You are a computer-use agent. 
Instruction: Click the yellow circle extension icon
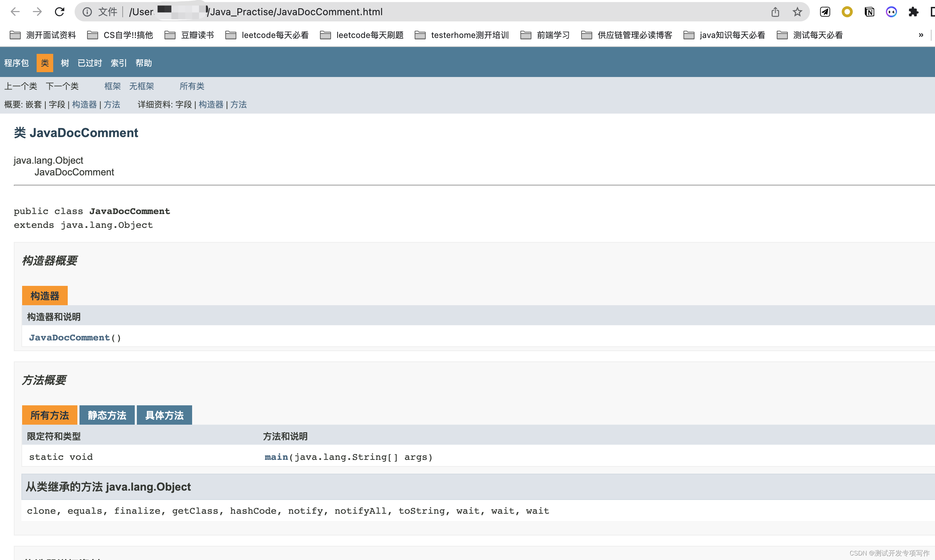pyautogui.click(x=847, y=12)
